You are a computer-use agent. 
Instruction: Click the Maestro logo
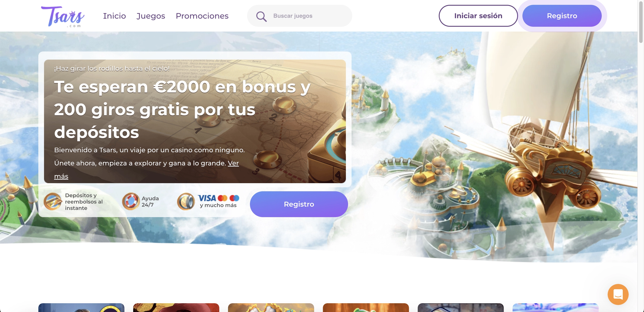234,198
